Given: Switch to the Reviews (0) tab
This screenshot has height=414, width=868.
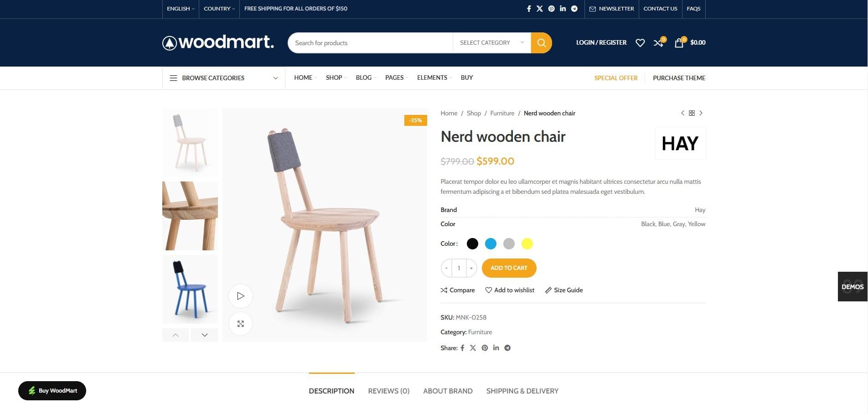Looking at the screenshot, I should click(389, 391).
